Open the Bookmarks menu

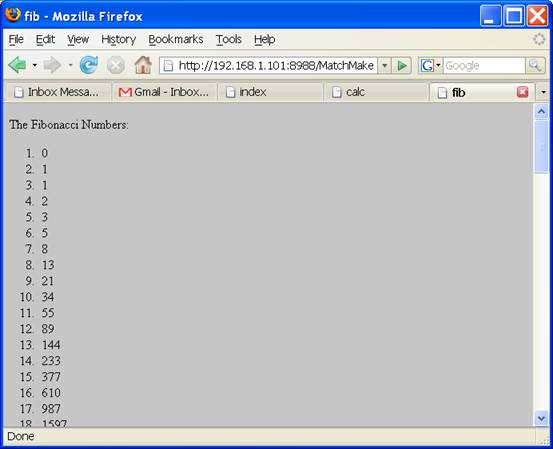coord(176,39)
